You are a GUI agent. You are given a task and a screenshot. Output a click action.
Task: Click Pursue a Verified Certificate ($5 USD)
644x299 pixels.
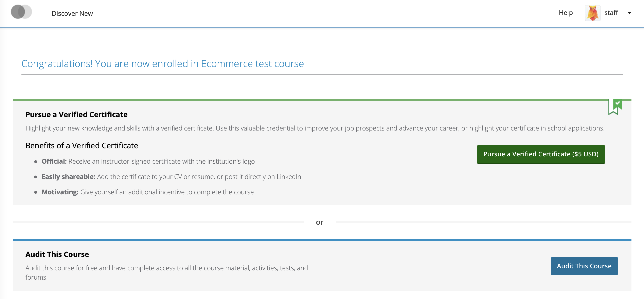(541, 154)
